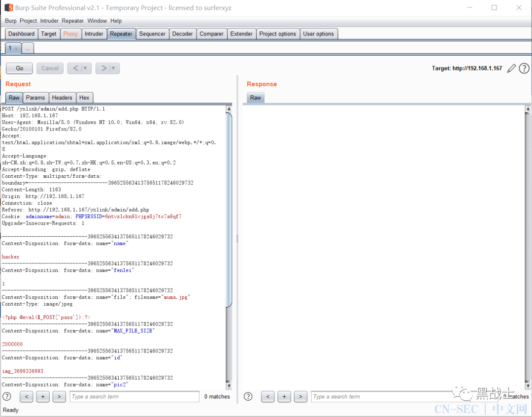Open the forward history dropdown arrow
The width and height of the screenshot is (532, 417).
pyautogui.click(x=114, y=68)
